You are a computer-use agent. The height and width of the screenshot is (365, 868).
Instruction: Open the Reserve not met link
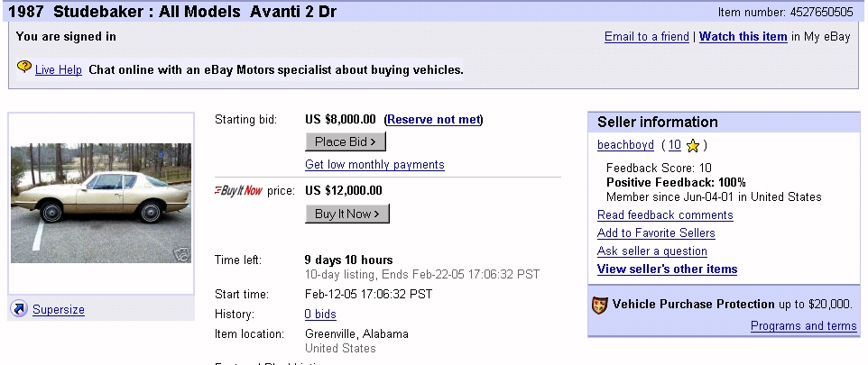pyautogui.click(x=434, y=120)
